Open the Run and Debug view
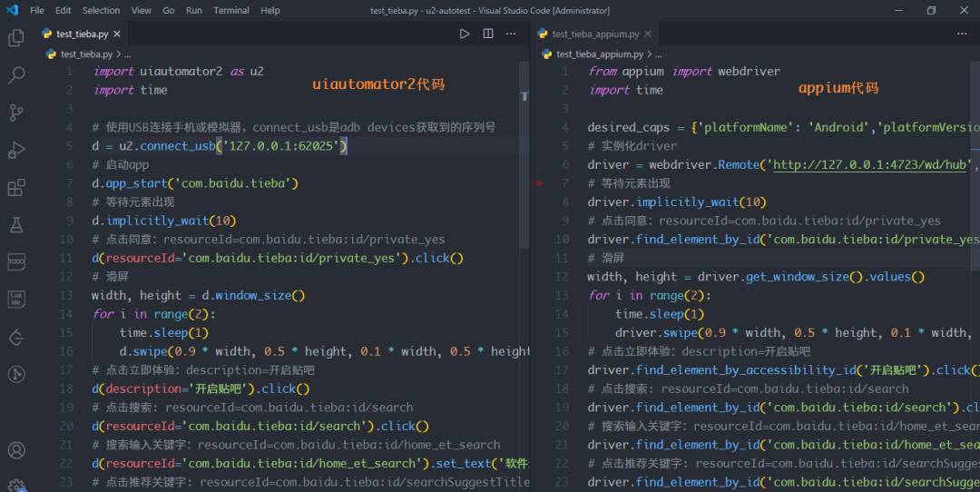Screen dimensions: 980x492 pos(16,150)
